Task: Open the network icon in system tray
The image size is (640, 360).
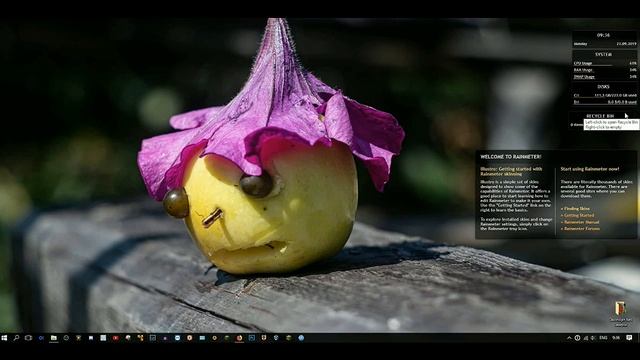Action: pyautogui.click(x=586, y=338)
